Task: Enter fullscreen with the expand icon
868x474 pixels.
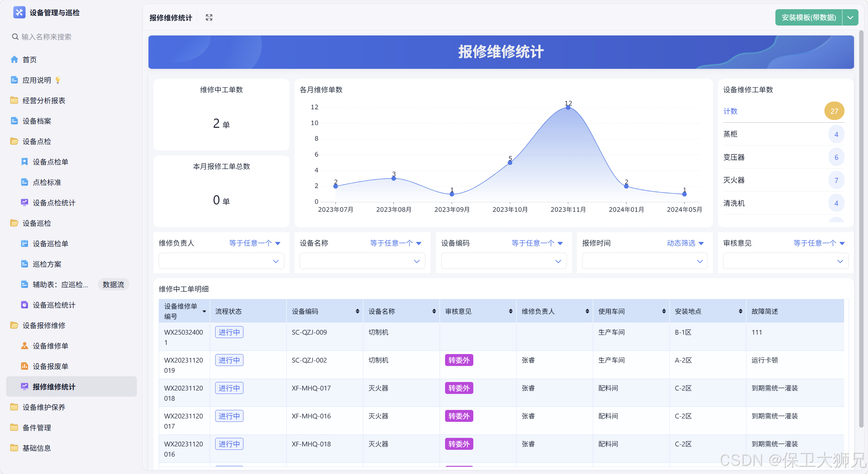Action: point(209,18)
